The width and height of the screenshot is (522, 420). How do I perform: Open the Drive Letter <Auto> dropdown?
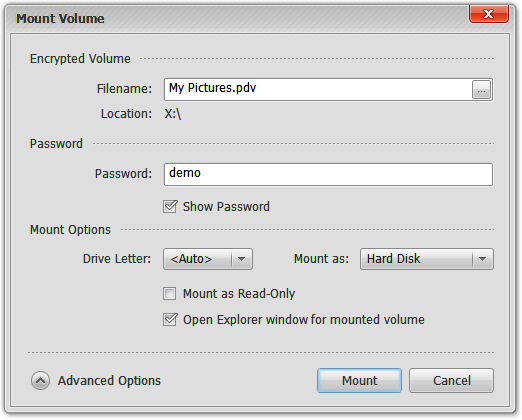click(x=208, y=259)
